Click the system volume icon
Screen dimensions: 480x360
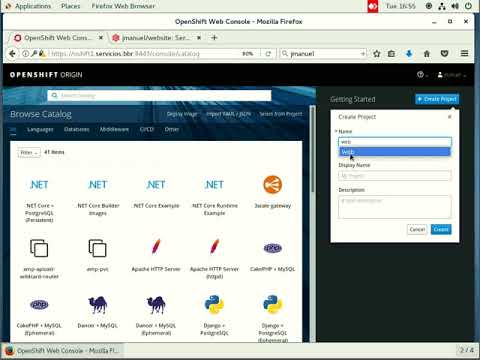click(455, 6)
